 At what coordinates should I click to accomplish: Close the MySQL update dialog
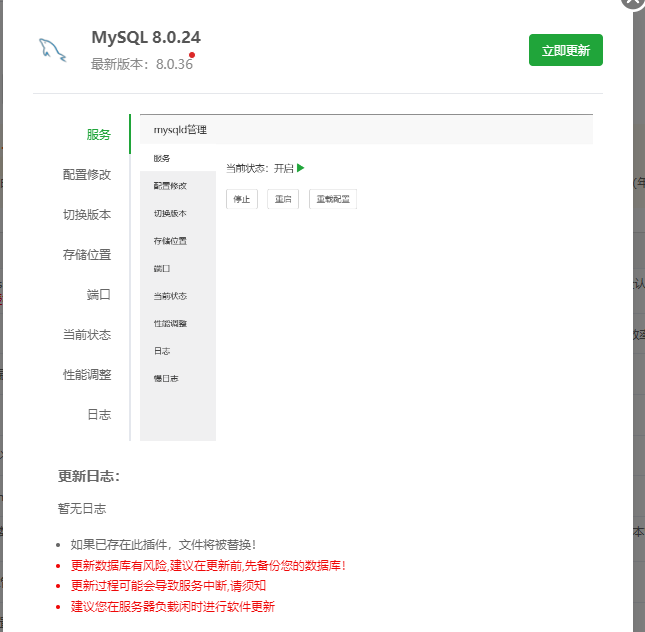click(634, 2)
